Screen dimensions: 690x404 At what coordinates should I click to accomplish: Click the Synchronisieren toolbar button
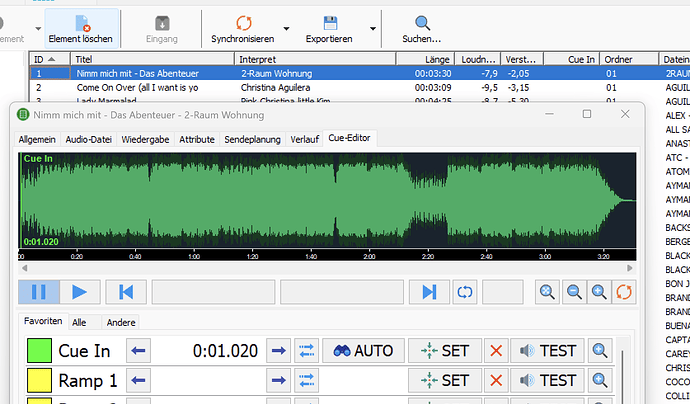point(242,29)
